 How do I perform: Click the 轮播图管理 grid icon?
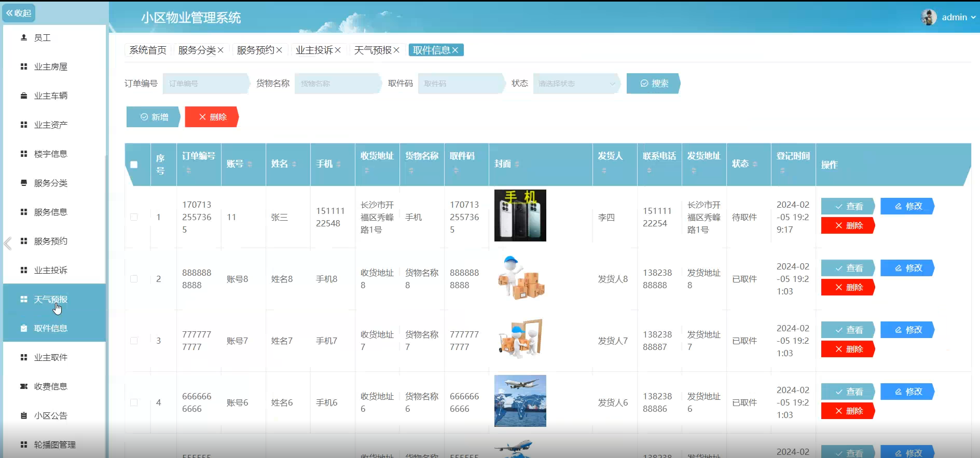[x=23, y=445]
